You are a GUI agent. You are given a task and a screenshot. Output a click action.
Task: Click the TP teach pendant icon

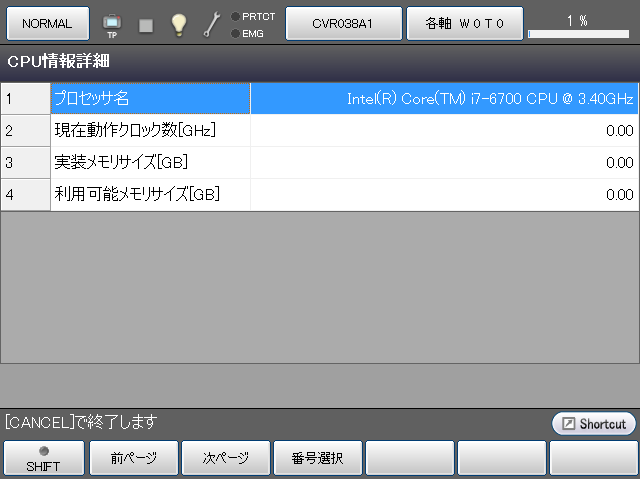[111, 23]
